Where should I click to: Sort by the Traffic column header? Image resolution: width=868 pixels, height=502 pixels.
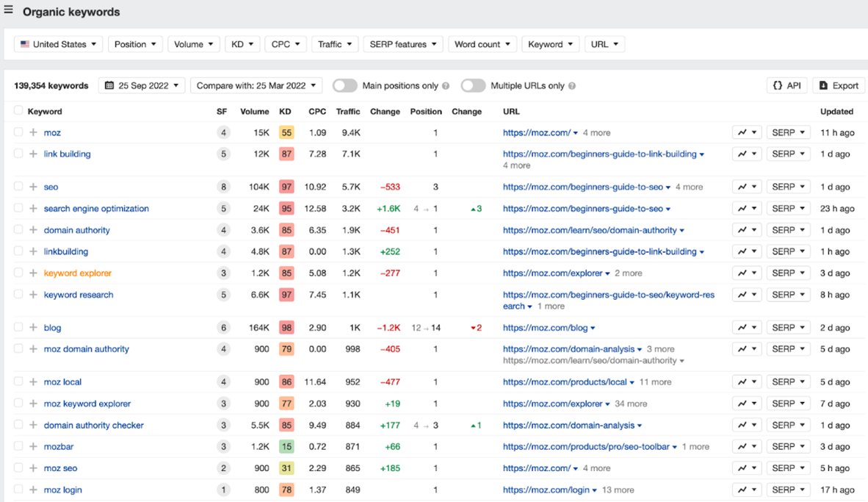348,112
